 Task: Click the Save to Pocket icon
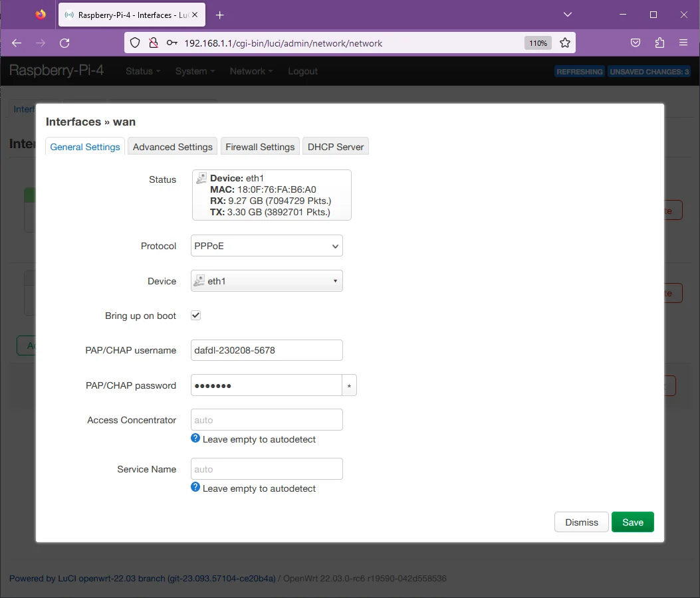[636, 43]
